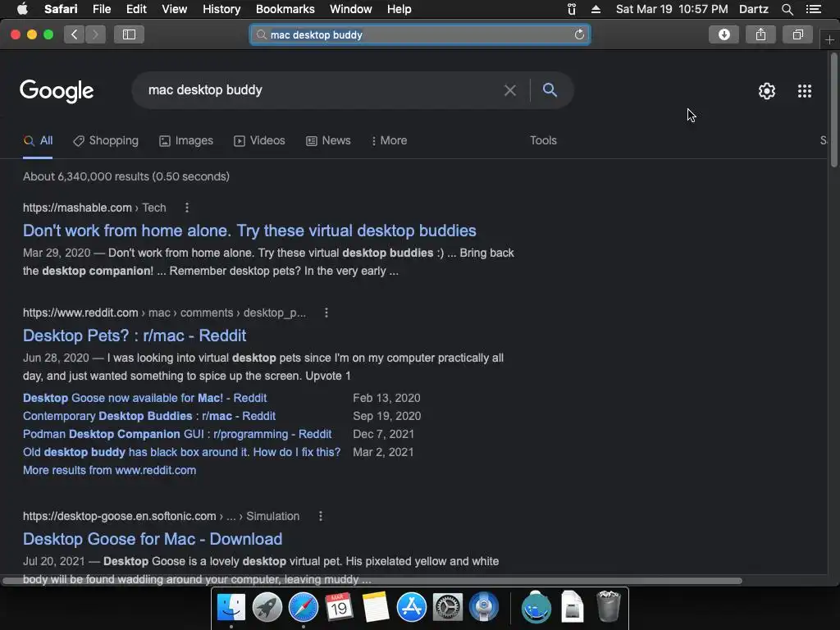840x630 pixels.
Task: Go forward with Safari's forward arrow
Action: (x=95, y=34)
